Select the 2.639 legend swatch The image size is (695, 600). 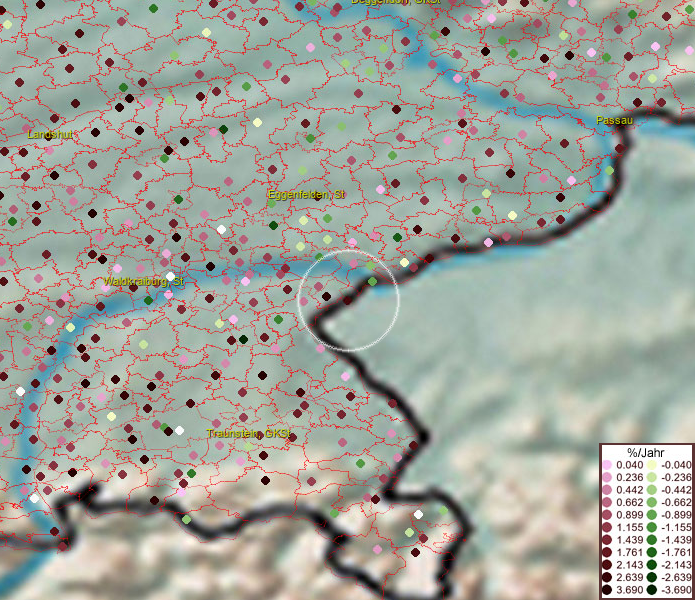[x=607, y=577]
